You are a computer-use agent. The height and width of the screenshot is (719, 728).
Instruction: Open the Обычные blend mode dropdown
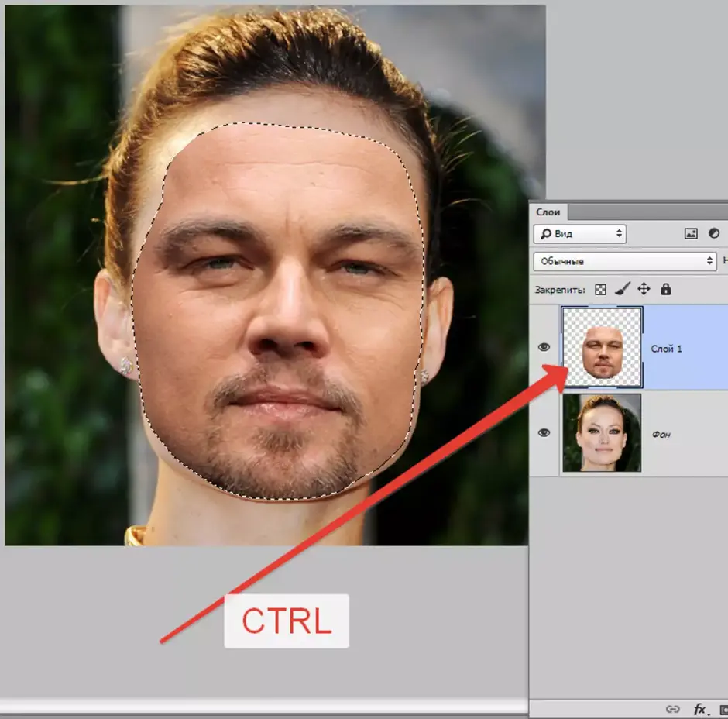coord(625,261)
